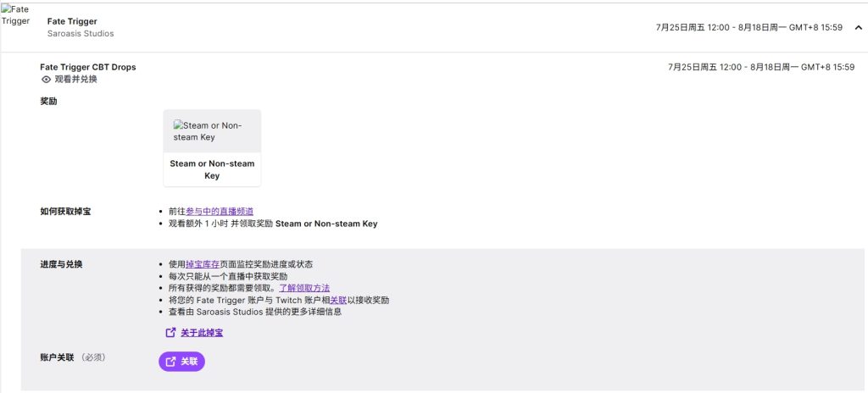Click the 账户关联 (必须) label
This screenshot has width=868, height=393.
(x=73, y=357)
